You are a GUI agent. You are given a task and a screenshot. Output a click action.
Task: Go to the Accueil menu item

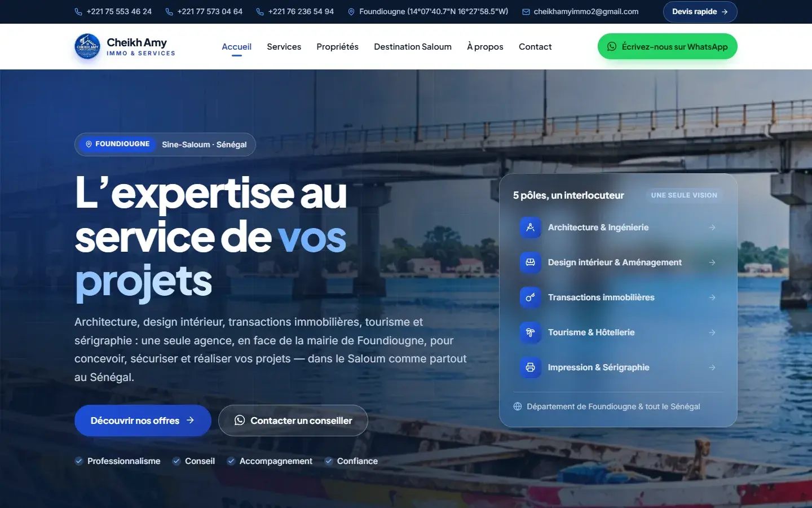(x=236, y=47)
